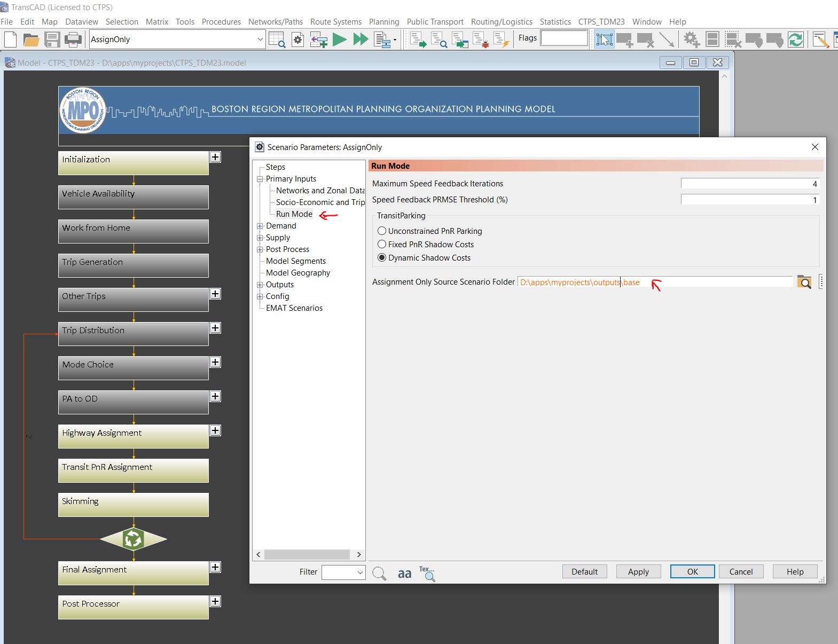The image size is (838, 644).
Task: Click the scenario parameters gear page icon
Action: click(x=297, y=40)
